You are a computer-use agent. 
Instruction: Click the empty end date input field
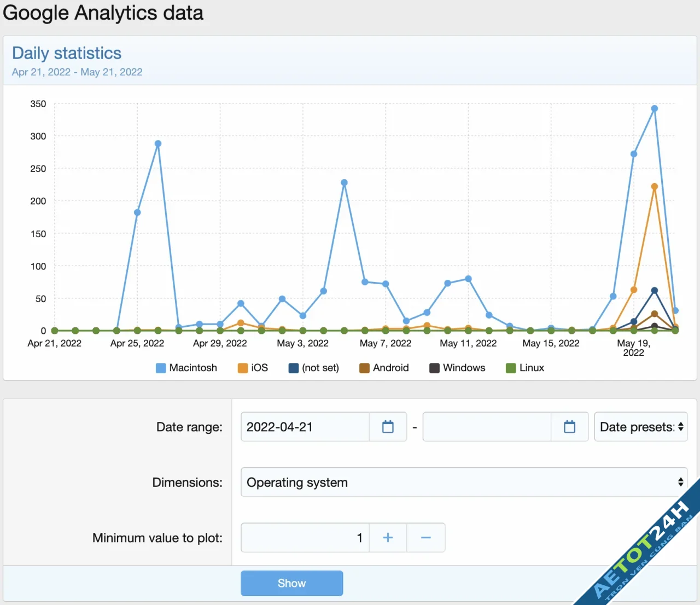(486, 427)
